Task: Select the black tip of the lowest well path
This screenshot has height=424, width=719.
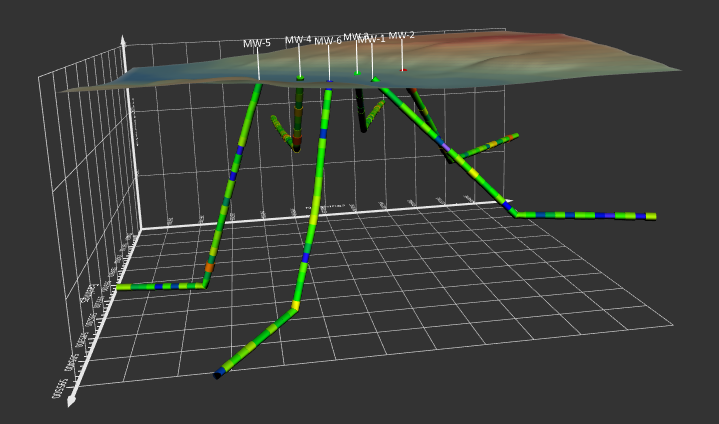Action: point(217,375)
